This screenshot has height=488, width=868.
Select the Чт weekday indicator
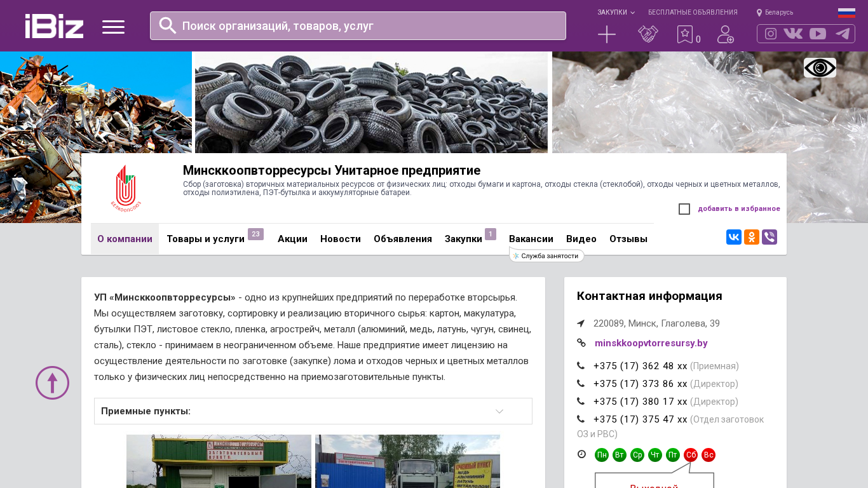click(x=655, y=455)
